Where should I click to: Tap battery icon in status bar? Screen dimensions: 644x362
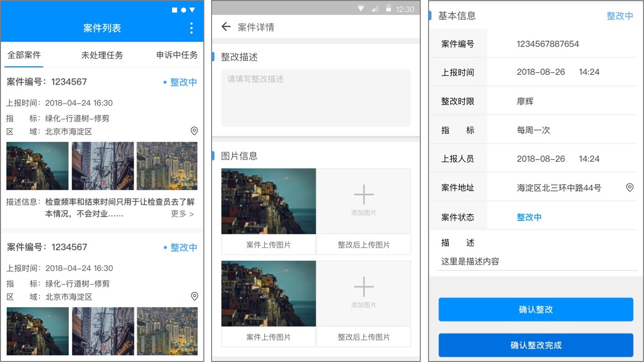click(388, 9)
